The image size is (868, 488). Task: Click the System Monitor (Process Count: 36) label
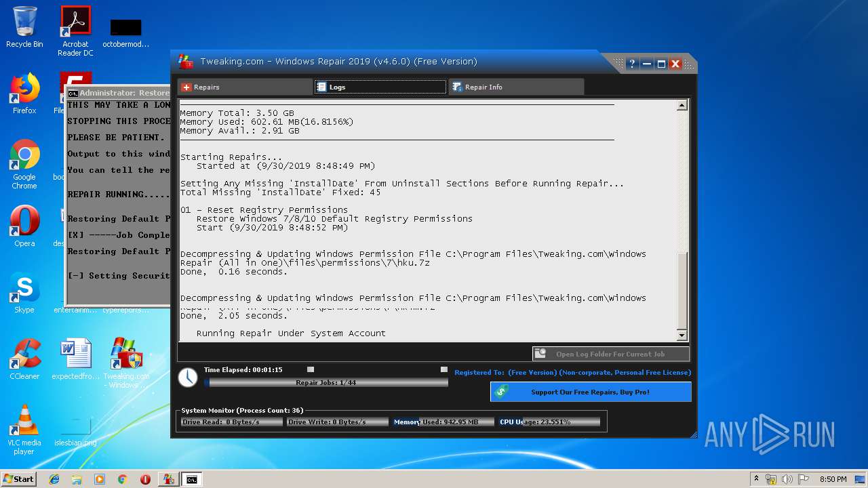coord(242,411)
